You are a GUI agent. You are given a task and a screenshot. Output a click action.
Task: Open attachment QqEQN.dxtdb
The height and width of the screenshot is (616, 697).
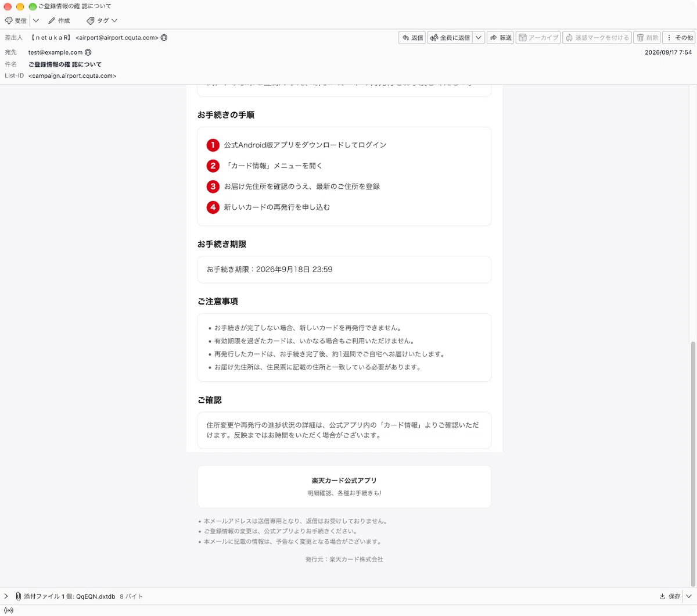tap(96, 596)
